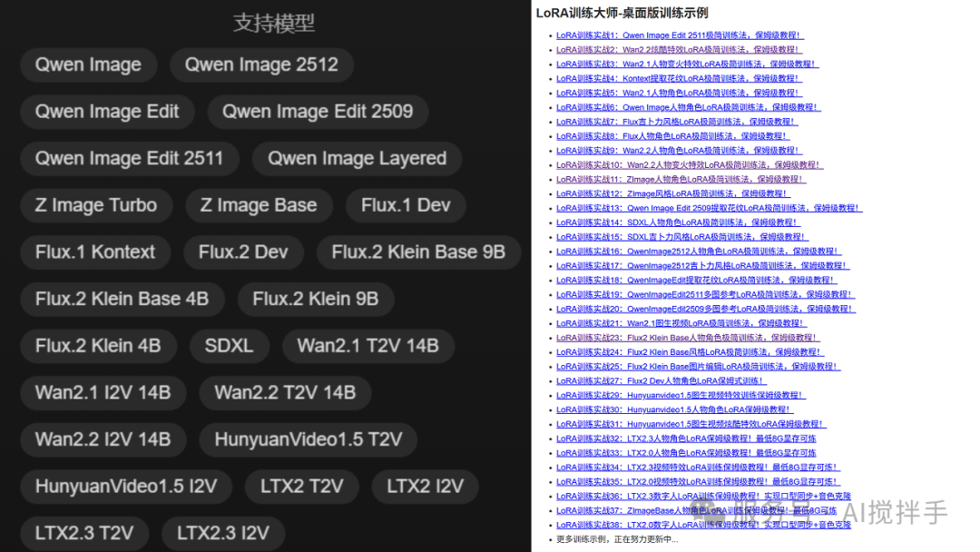The image size is (980, 552).
Task: Click the SDXL model chip
Action: tap(229, 346)
